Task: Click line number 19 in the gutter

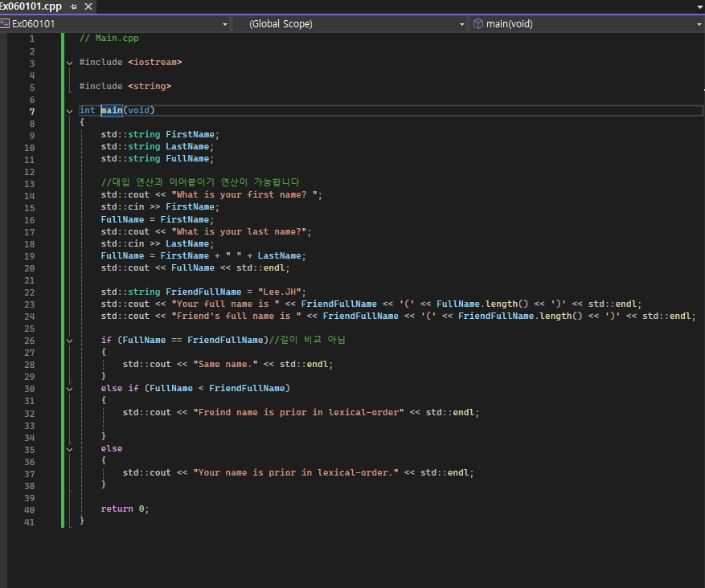Action: pos(29,256)
